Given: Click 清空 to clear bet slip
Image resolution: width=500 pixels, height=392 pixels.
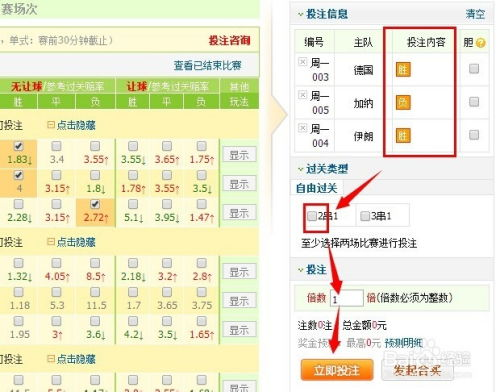Looking at the screenshot, I should coord(475,14).
